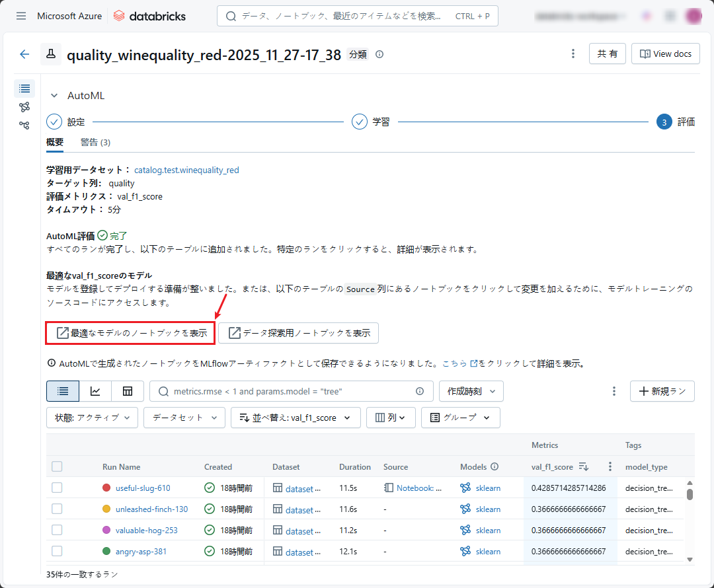The height and width of the screenshot is (588, 714).
Task: Collapse the AutoML section
Action: pos(54,96)
